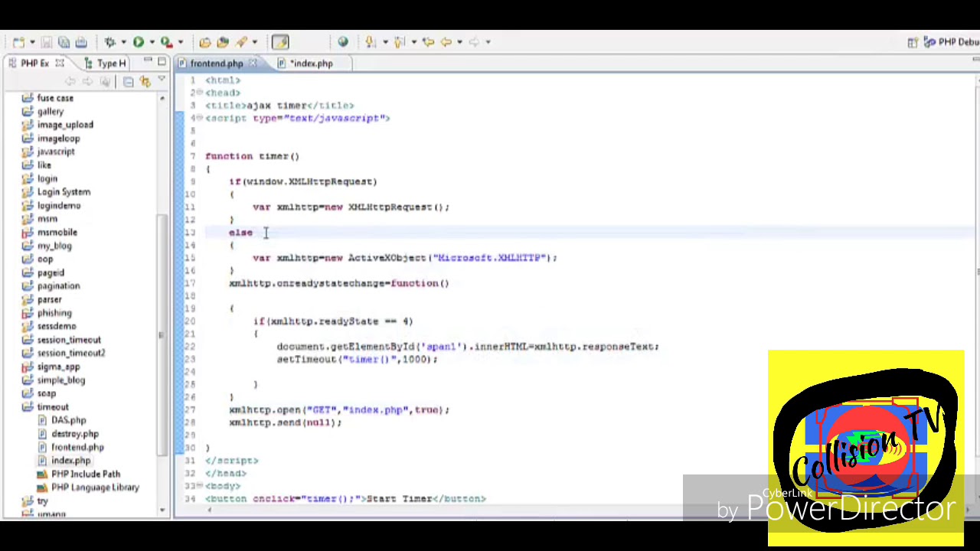Click the Save All toolbar icon
The width and height of the screenshot is (980, 551).
[x=64, y=42]
